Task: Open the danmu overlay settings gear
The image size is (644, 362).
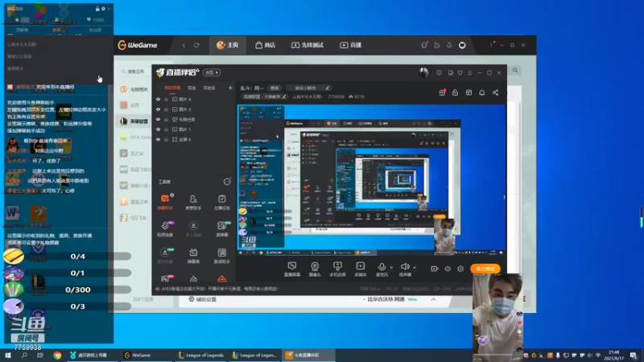Action: point(103,9)
